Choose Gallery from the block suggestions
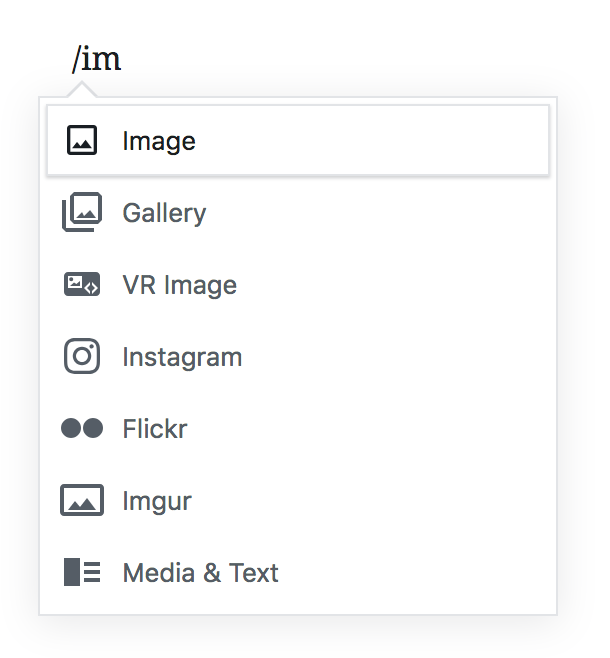Screen dimensions: 610x658 point(164,213)
